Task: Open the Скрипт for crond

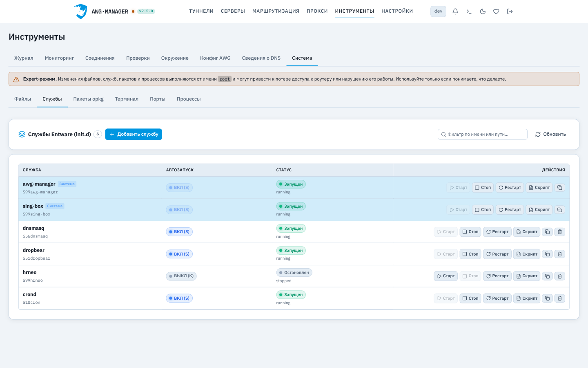Action: point(527,298)
